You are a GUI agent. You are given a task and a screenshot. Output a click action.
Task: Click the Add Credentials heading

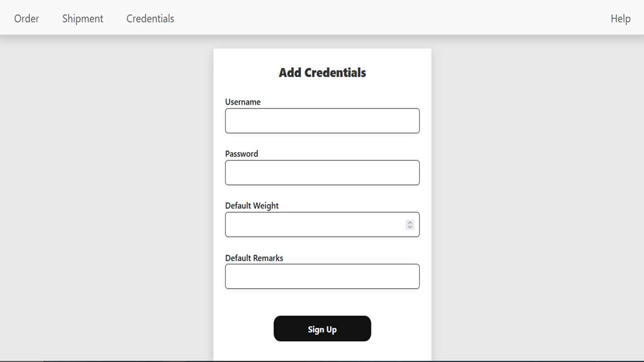[x=322, y=72]
